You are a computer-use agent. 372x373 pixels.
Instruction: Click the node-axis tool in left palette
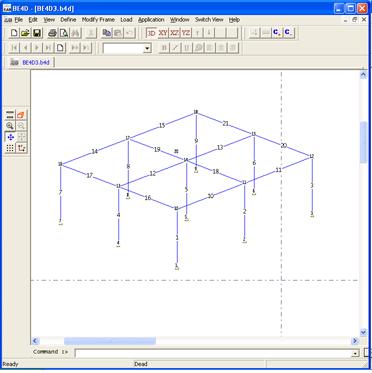(x=21, y=148)
